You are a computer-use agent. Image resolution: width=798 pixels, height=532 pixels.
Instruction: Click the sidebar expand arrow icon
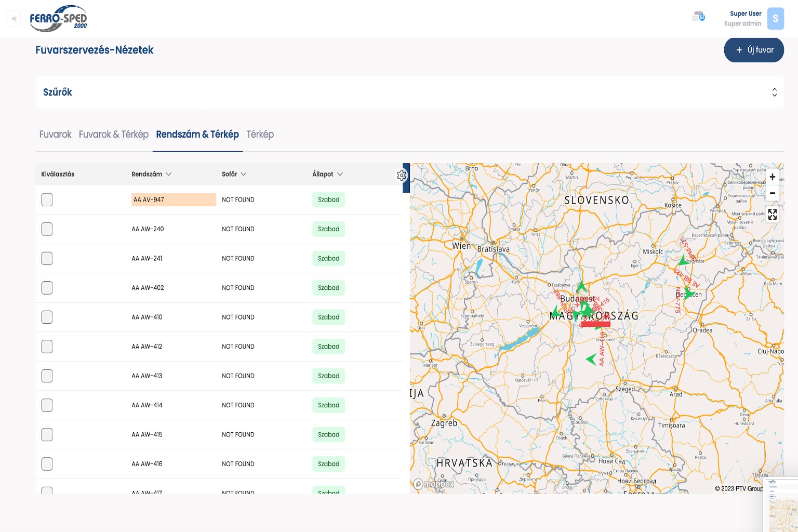[14, 19]
